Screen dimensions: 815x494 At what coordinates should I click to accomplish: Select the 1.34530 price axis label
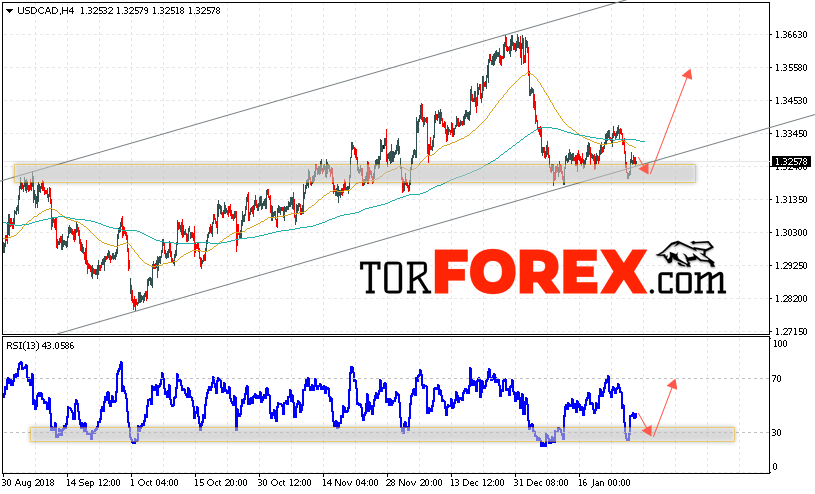coord(791,100)
